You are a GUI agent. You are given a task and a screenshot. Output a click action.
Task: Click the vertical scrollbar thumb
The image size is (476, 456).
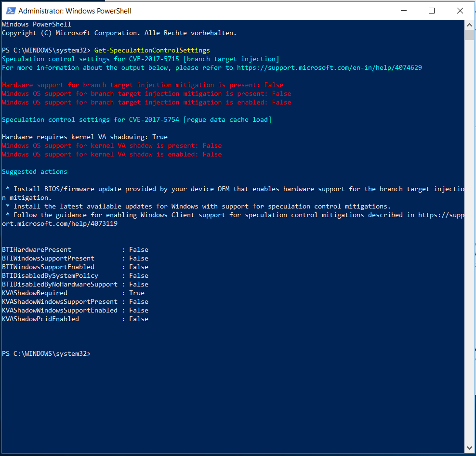pos(469,35)
